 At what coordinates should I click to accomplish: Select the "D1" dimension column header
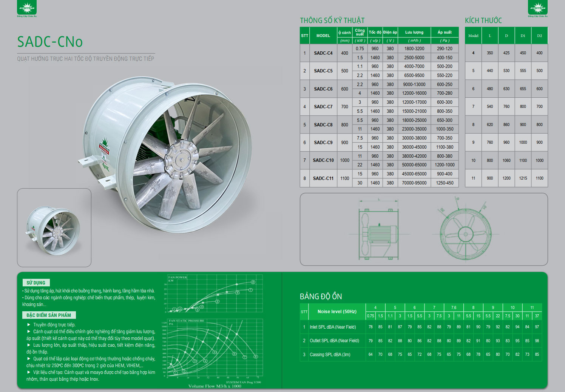[x=523, y=36]
